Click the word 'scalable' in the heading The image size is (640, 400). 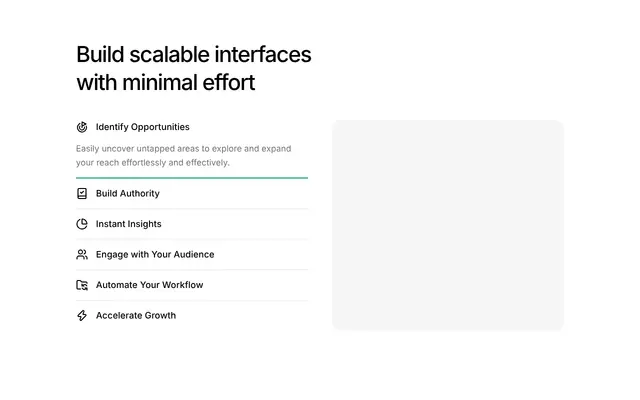point(169,54)
